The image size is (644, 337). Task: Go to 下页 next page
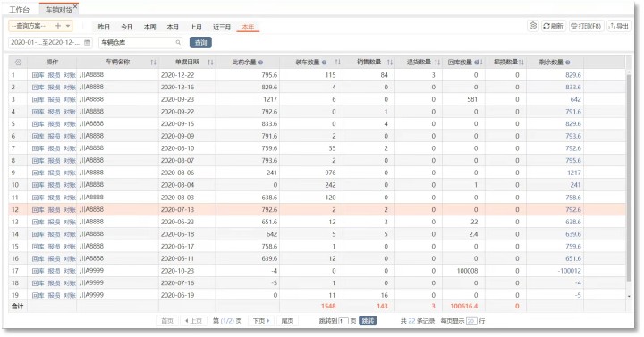261,321
